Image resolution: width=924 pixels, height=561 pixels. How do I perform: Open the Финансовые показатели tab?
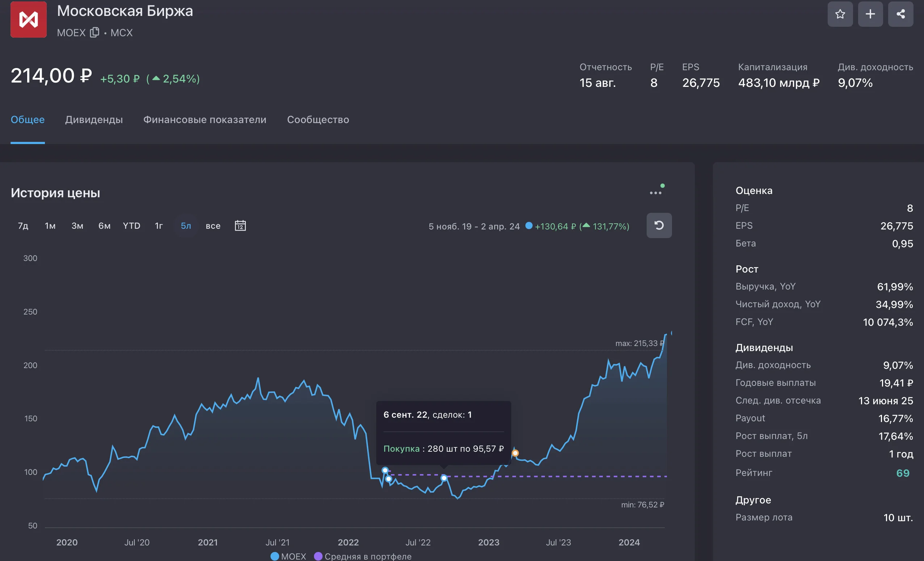pyautogui.click(x=205, y=119)
